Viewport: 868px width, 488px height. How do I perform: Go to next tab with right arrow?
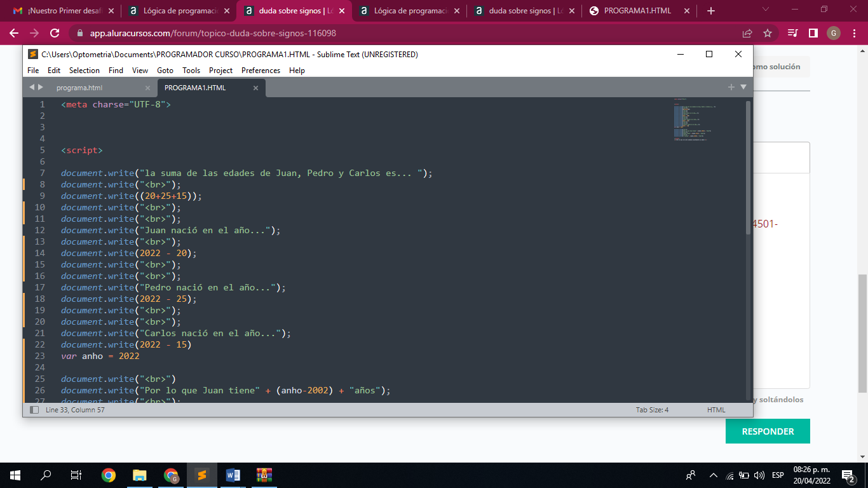pyautogui.click(x=41, y=87)
